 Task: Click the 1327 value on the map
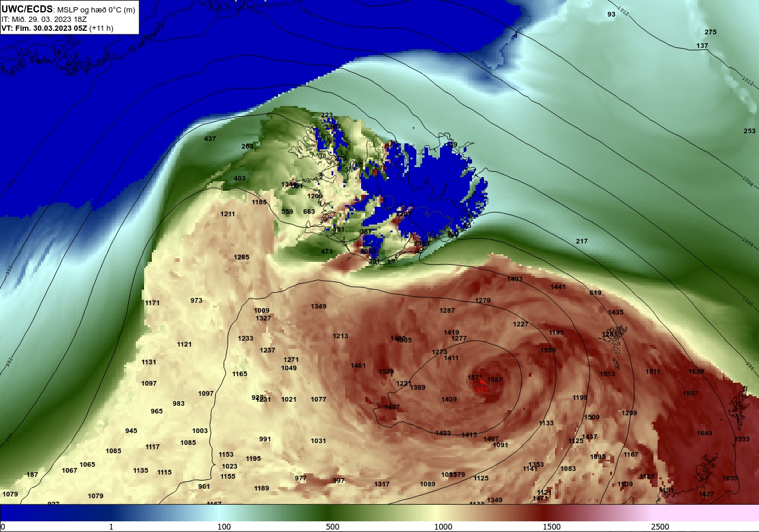click(263, 318)
